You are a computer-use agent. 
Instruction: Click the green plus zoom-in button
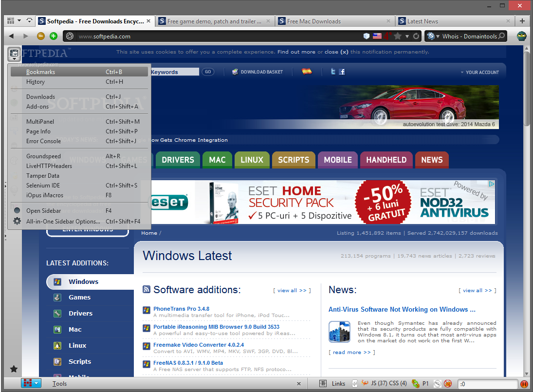pyautogui.click(x=54, y=36)
